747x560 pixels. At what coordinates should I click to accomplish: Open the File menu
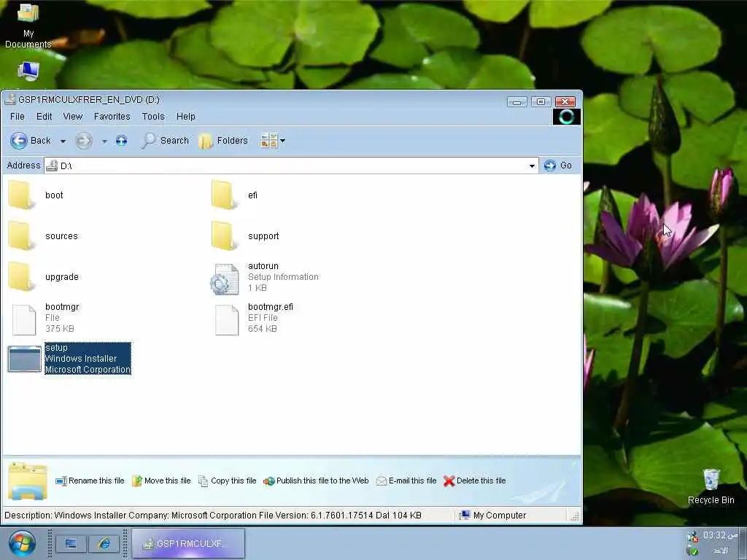click(18, 116)
